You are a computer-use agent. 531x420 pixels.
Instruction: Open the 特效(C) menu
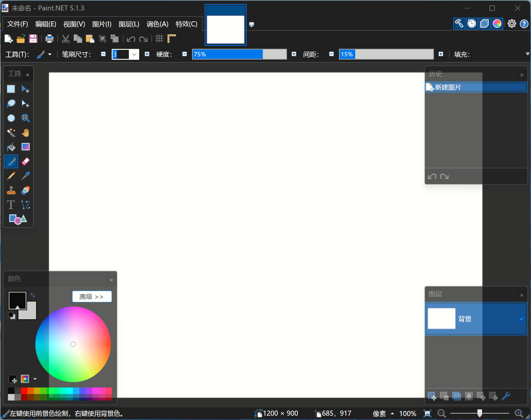point(186,24)
